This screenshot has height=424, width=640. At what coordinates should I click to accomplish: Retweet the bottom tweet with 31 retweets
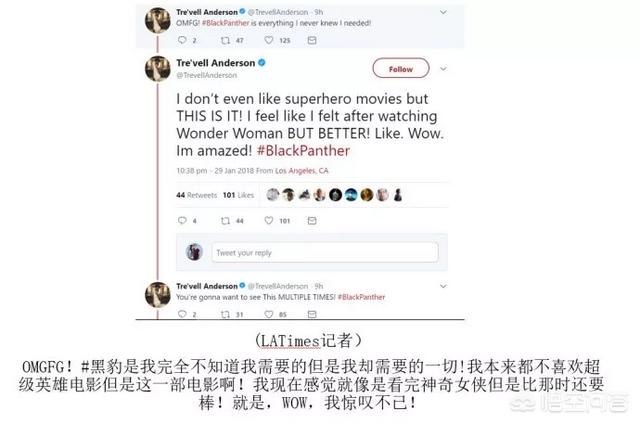pyautogui.click(x=225, y=315)
